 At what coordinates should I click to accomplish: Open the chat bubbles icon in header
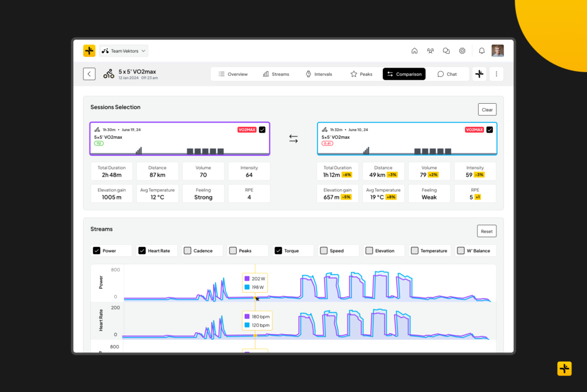(446, 51)
